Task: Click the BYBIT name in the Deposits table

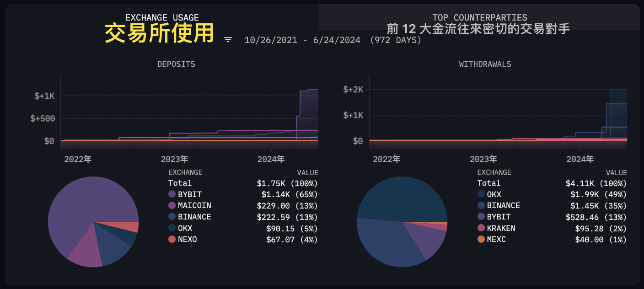Action: 190,194
